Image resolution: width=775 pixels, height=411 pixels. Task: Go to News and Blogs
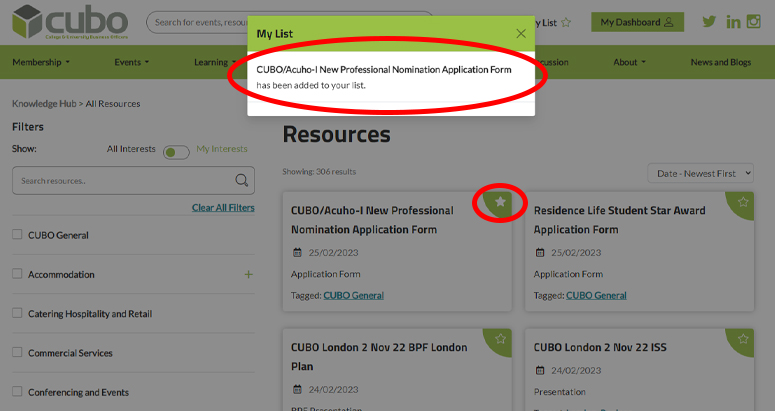tap(721, 62)
